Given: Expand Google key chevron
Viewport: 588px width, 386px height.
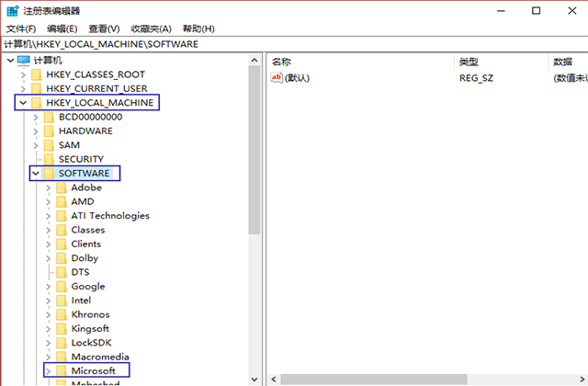Looking at the screenshot, I should (x=48, y=287).
